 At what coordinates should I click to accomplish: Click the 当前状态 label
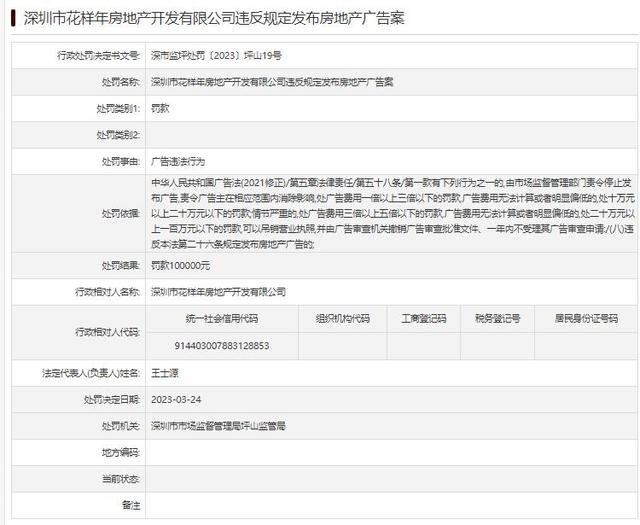pyautogui.click(x=121, y=479)
